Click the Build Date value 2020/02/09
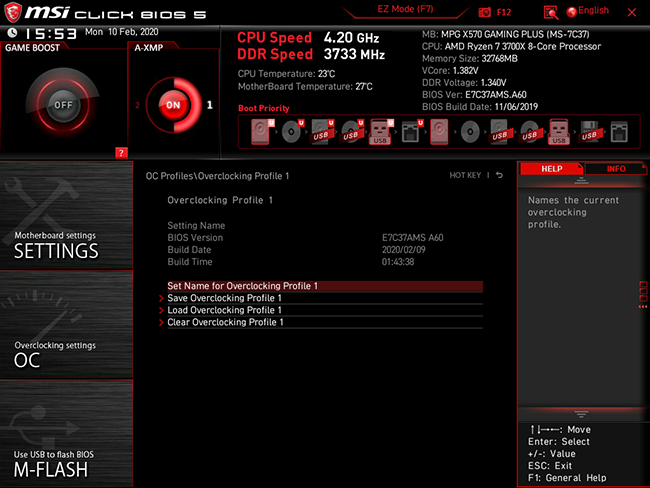 (x=403, y=250)
